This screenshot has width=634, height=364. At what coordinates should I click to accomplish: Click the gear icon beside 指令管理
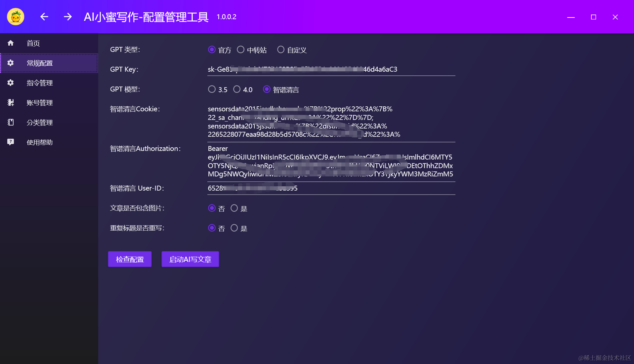pyautogui.click(x=11, y=83)
